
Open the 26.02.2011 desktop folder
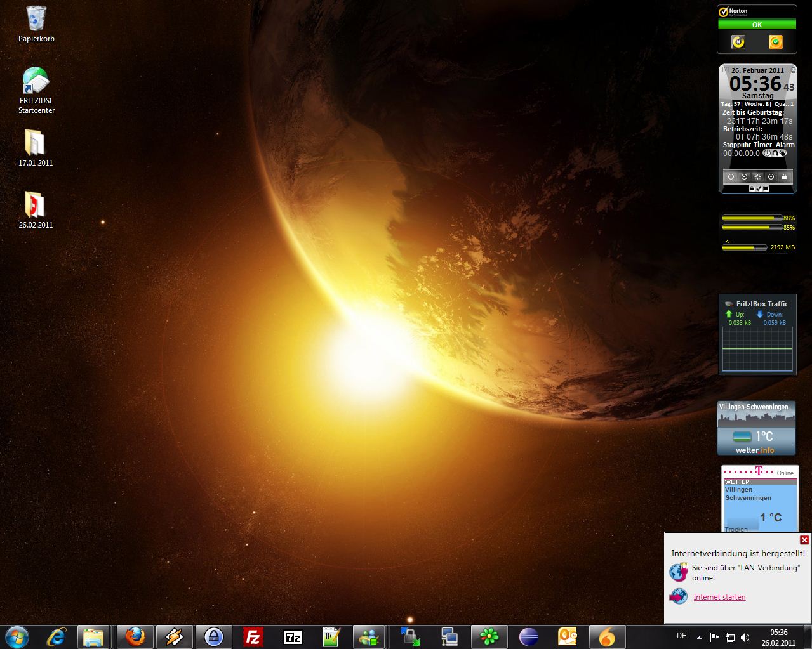pyautogui.click(x=36, y=206)
